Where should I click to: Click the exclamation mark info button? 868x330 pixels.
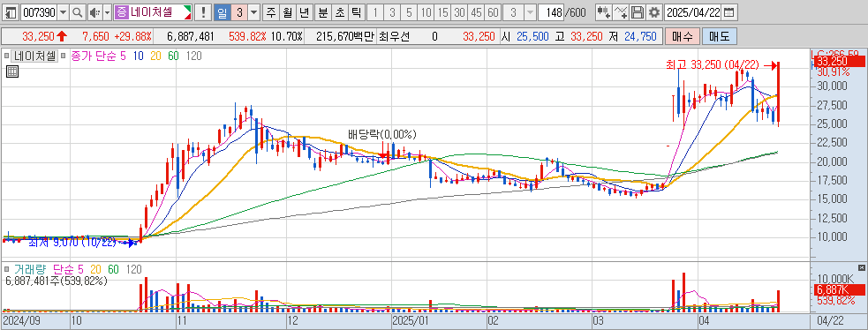click(203, 12)
